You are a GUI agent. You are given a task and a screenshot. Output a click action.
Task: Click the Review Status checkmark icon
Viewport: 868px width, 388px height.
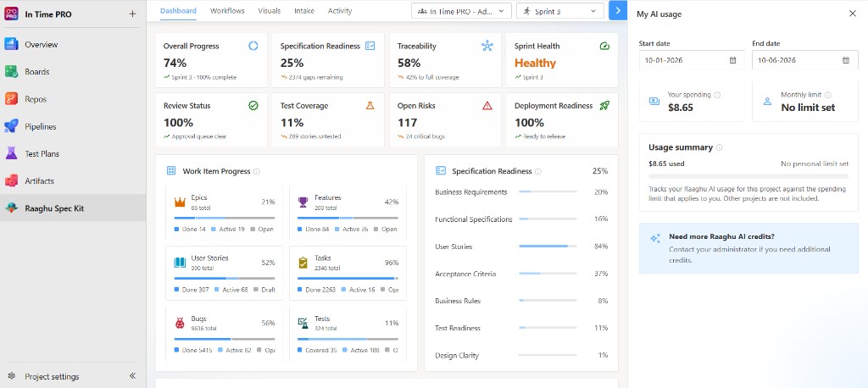click(x=253, y=105)
